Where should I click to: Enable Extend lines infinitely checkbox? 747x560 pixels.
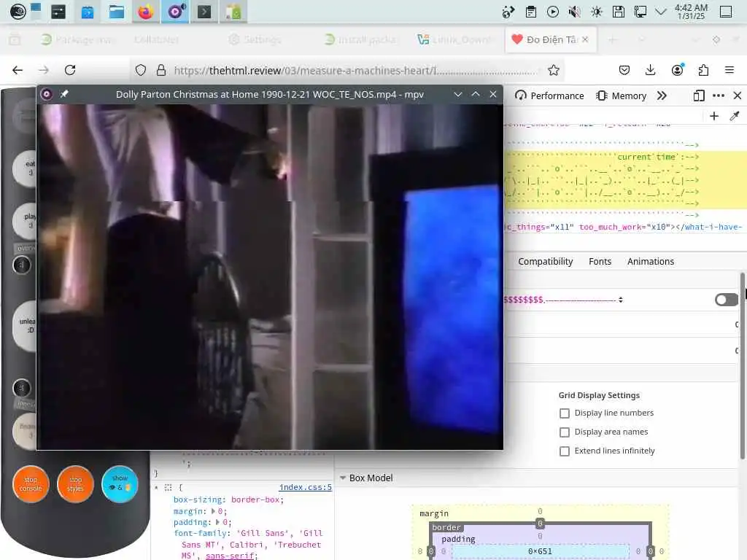(565, 451)
